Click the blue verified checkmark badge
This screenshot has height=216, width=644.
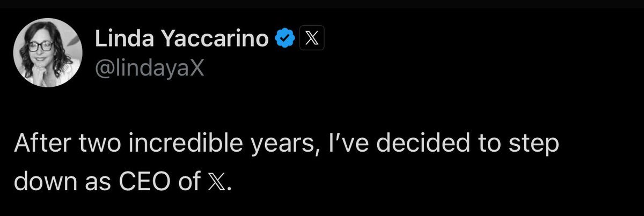pos(284,39)
